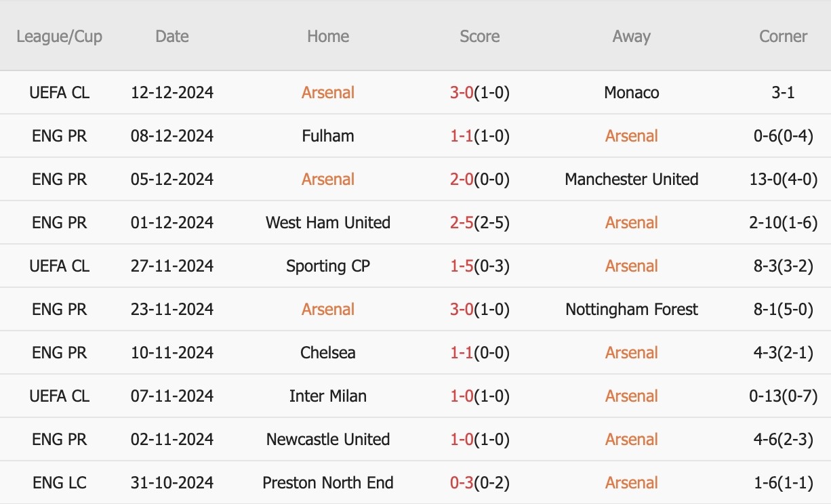
Task: Click Sporting CP in the Home column
Action: (x=328, y=266)
